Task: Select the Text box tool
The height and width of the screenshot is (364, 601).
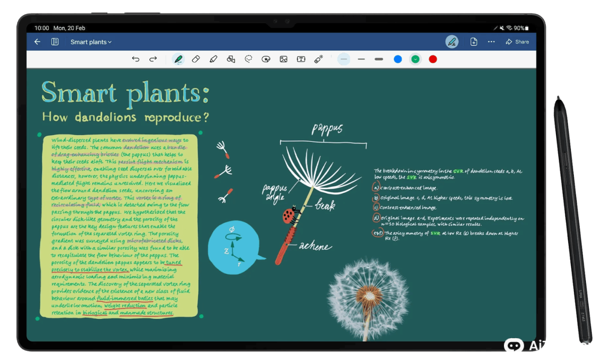Action: (x=301, y=59)
